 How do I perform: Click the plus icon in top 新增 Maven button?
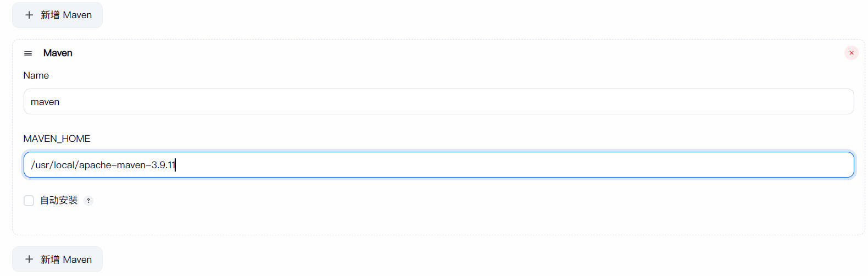tap(29, 15)
